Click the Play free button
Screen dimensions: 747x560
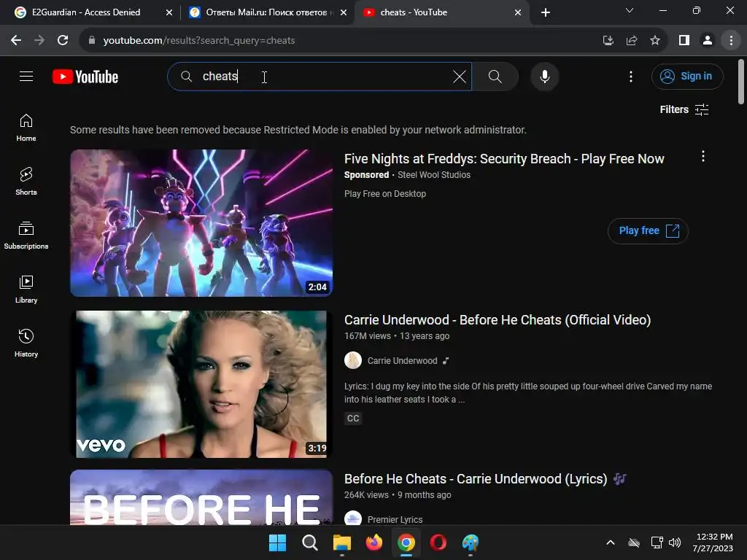pyautogui.click(x=648, y=231)
